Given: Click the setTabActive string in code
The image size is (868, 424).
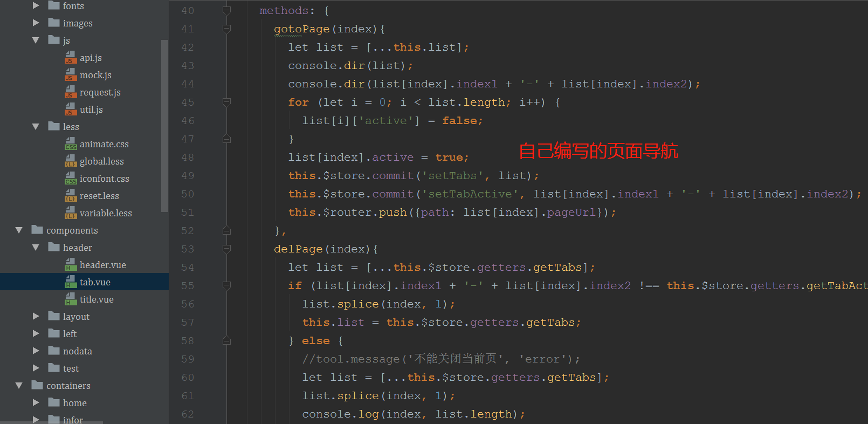Looking at the screenshot, I should pos(470,194).
